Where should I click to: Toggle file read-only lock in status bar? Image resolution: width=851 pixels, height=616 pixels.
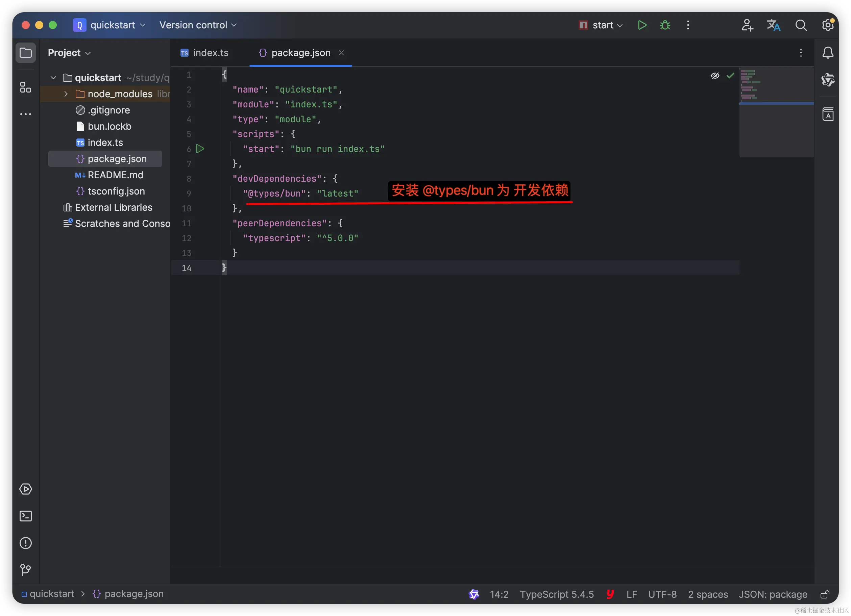(825, 594)
